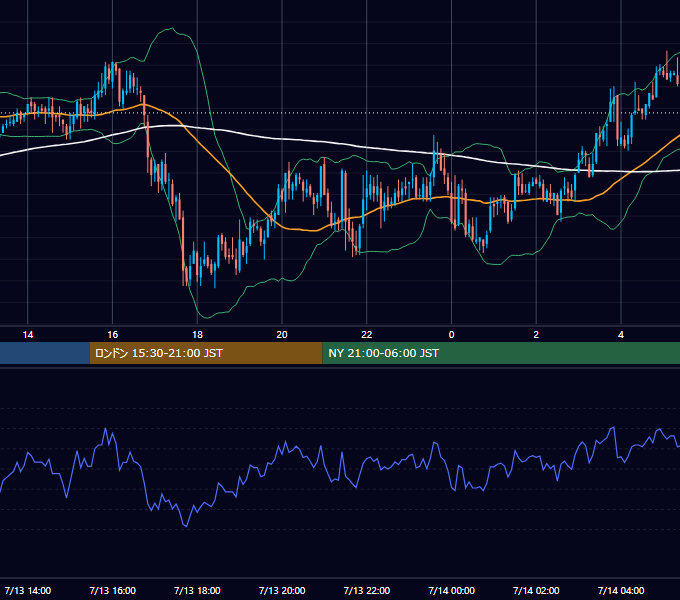Click the blue session bar before London

45,353
